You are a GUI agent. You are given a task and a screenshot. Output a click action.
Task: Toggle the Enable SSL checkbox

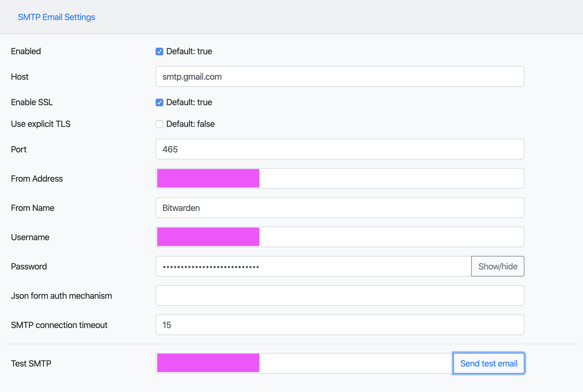pyautogui.click(x=159, y=102)
